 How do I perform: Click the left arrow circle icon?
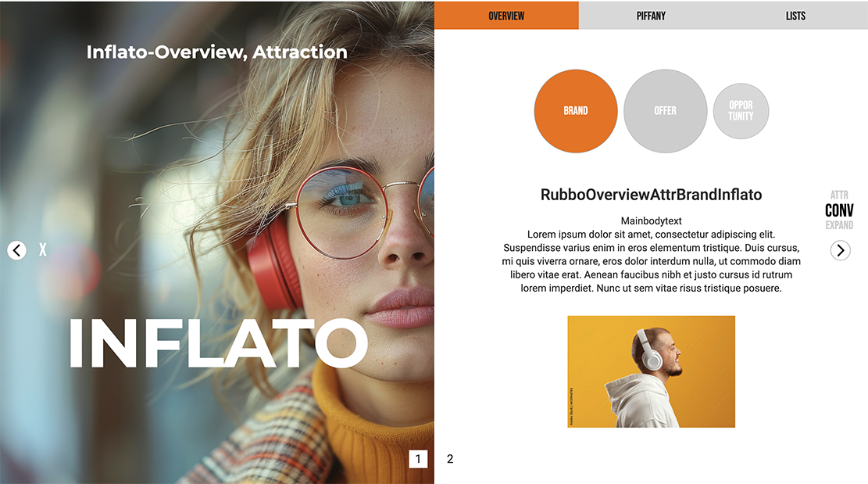16,250
